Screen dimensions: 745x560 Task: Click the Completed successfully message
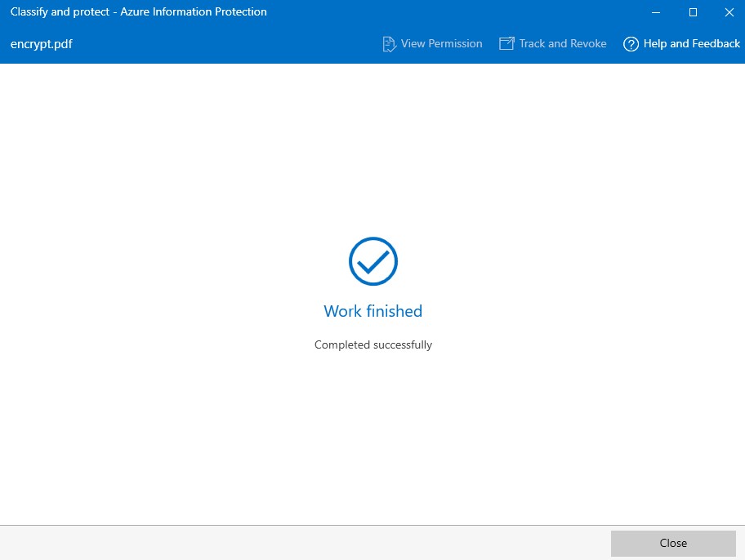click(373, 344)
